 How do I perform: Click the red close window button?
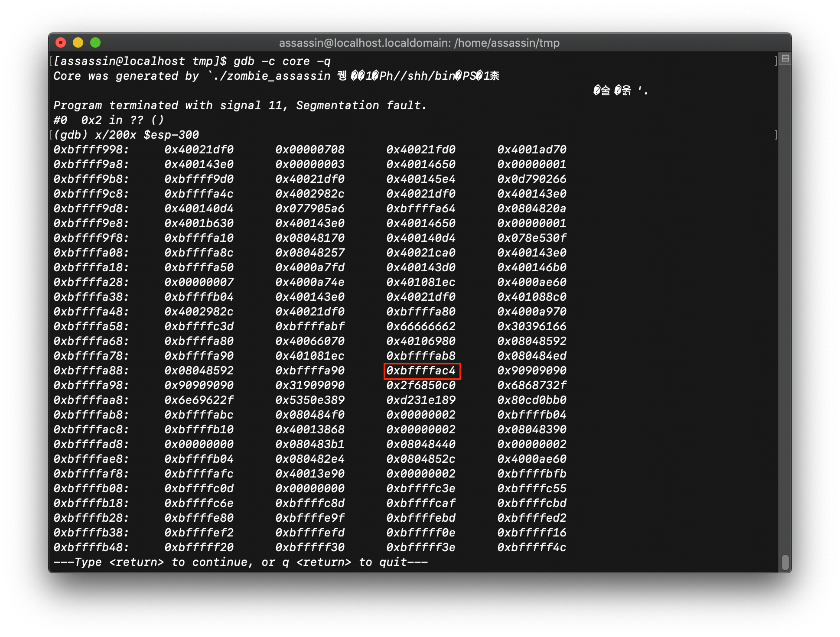[x=61, y=42]
